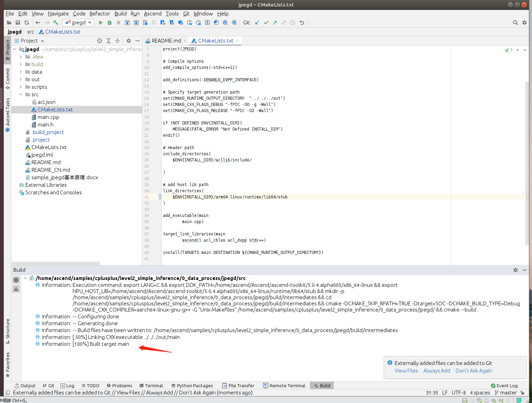
Task: Open the Python Packages tool window tab
Action: (x=192, y=386)
